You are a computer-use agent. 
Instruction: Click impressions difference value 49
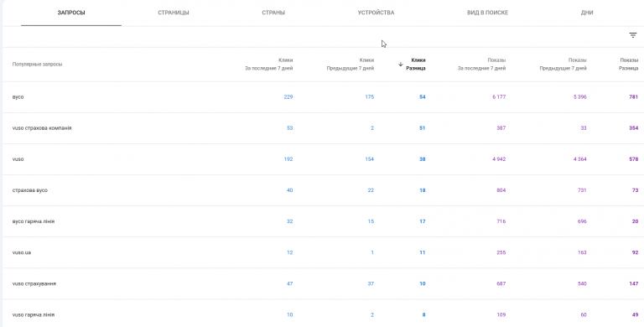pos(636,314)
